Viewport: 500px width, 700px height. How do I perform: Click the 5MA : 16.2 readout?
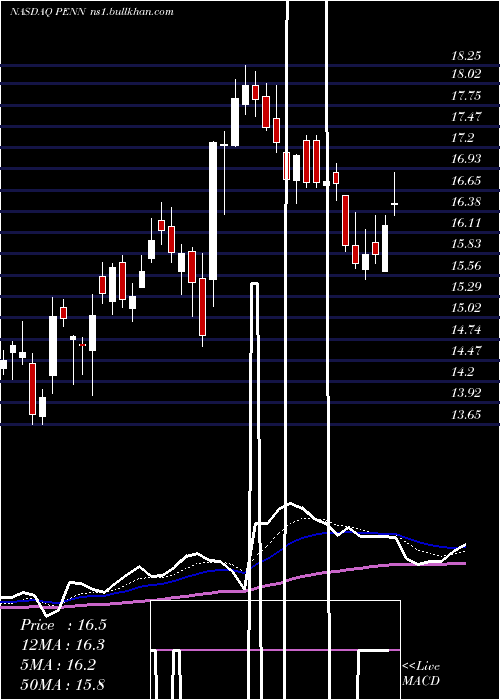pyautogui.click(x=58, y=665)
